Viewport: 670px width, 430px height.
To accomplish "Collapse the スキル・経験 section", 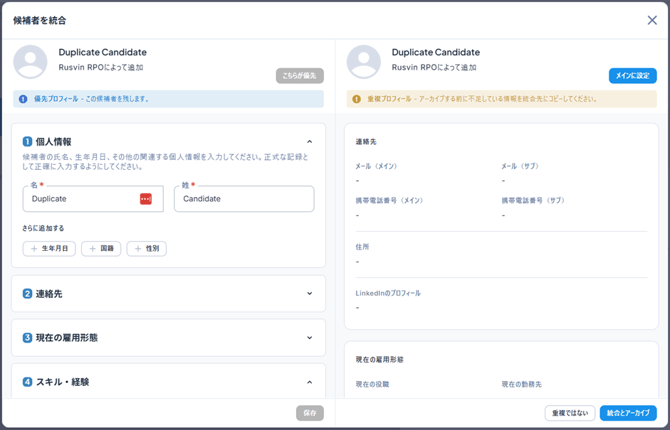I will click(x=309, y=382).
